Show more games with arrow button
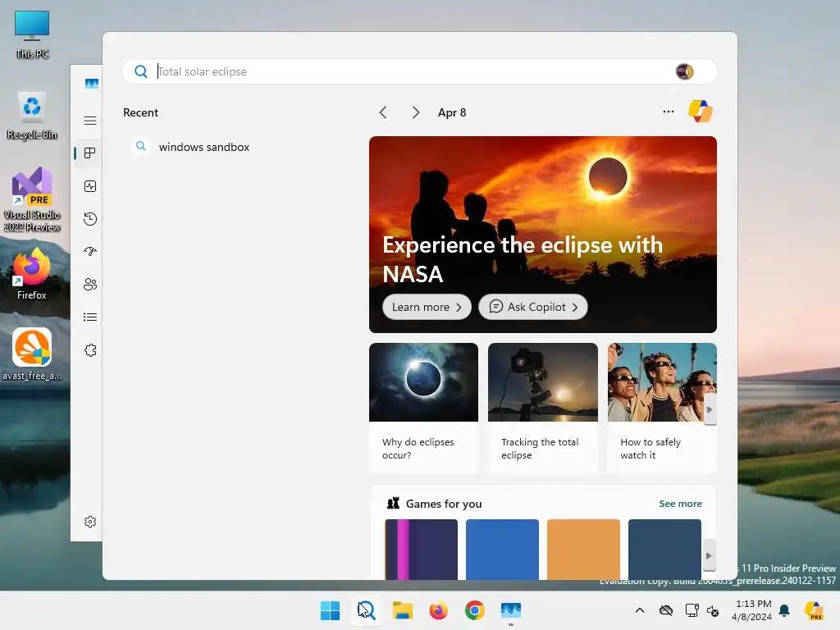Viewport: 840px width, 630px height. pos(709,555)
